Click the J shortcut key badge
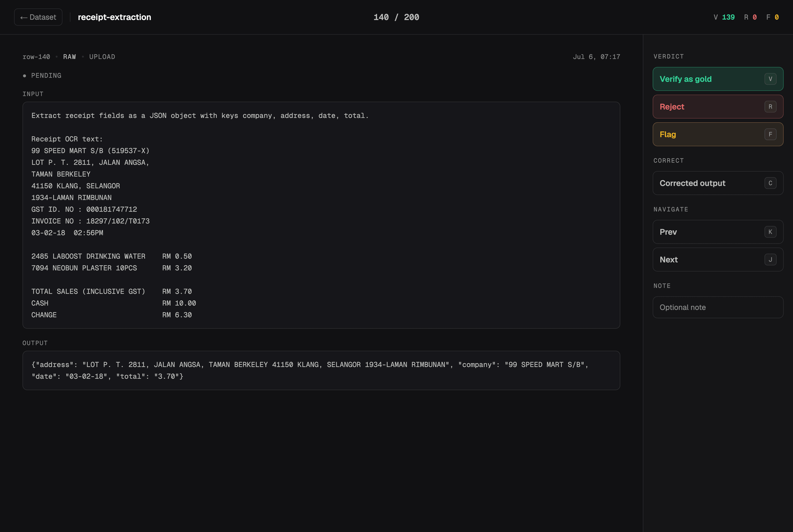 [x=770, y=259]
